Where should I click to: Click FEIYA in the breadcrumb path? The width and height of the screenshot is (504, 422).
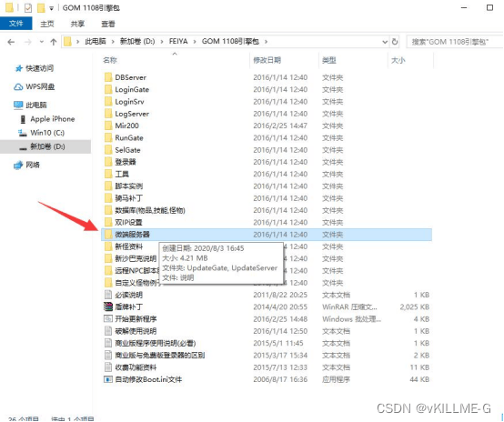tap(178, 42)
